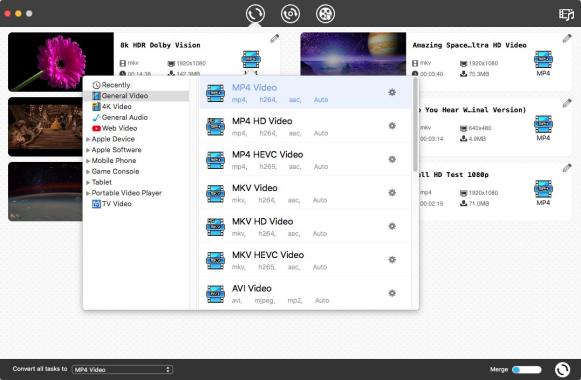Open settings gear for AVI Video

[x=392, y=293]
